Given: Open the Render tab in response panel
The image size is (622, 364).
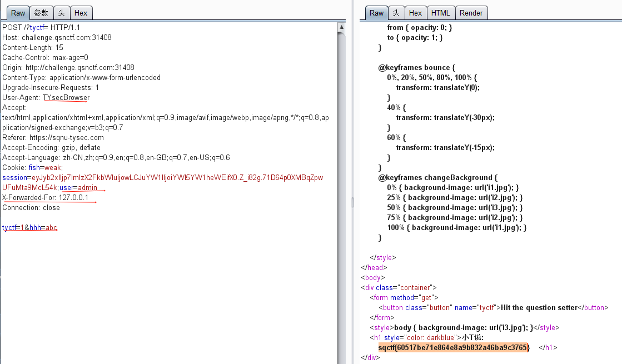Looking at the screenshot, I should point(471,13).
